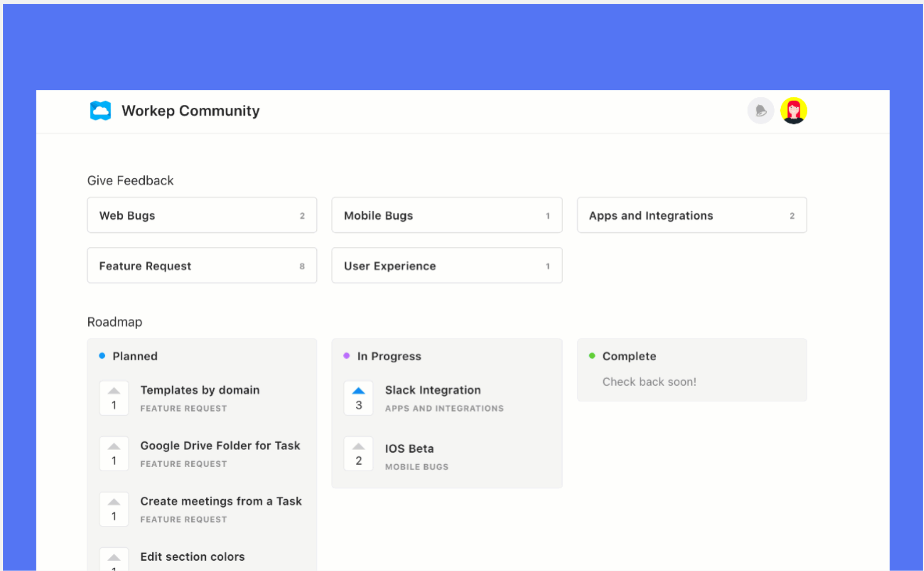Open the Mobile Bugs feedback board
Image resolution: width=924 pixels, height=571 pixels.
pyautogui.click(x=447, y=215)
